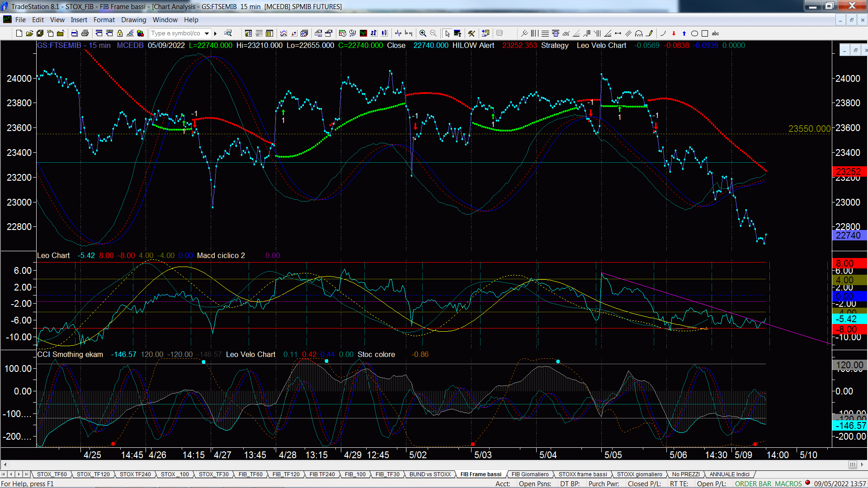Viewport: 868px width, 488px height.
Task: Click MACROS in the status bar
Action: pos(788,484)
